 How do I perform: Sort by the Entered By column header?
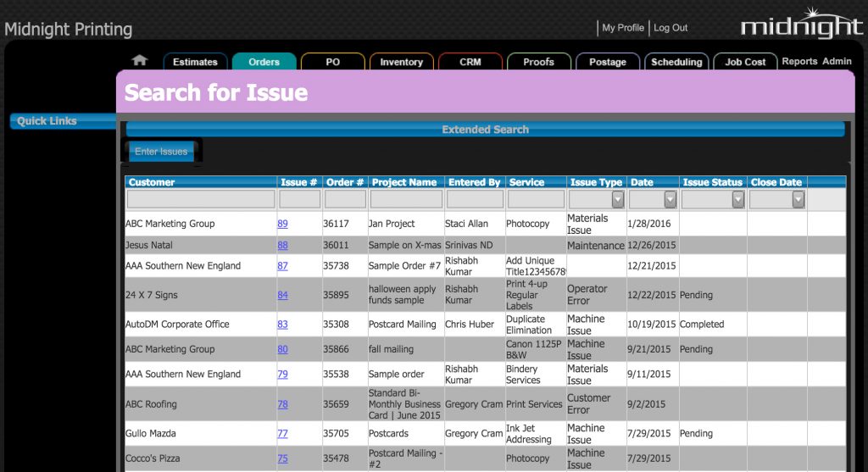point(475,182)
